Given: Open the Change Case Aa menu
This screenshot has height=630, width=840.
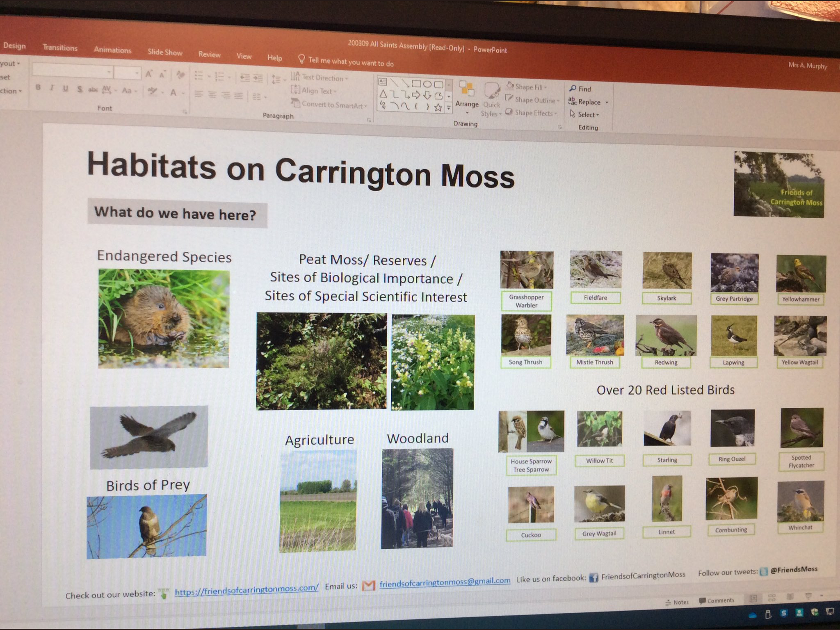Looking at the screenshot, I should click(x=129, y=91).
